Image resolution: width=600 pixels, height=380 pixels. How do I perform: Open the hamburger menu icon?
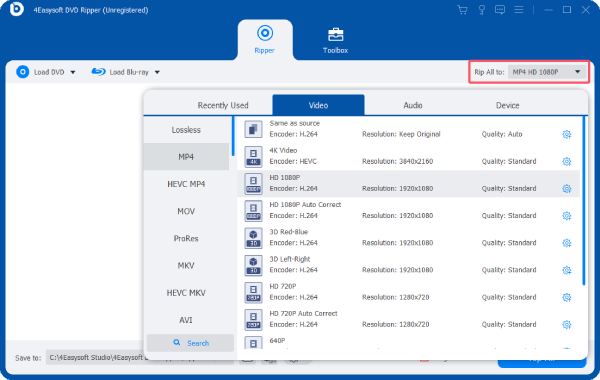(519, 10)
